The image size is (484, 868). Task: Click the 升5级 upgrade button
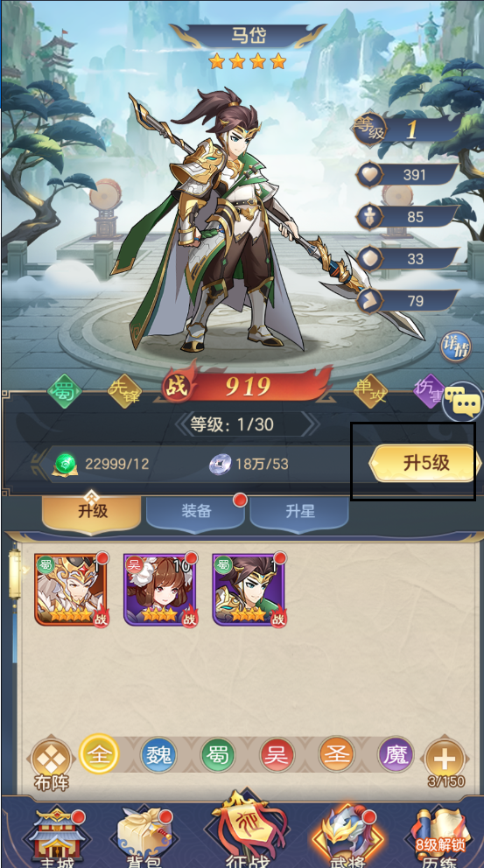(424, 464)
